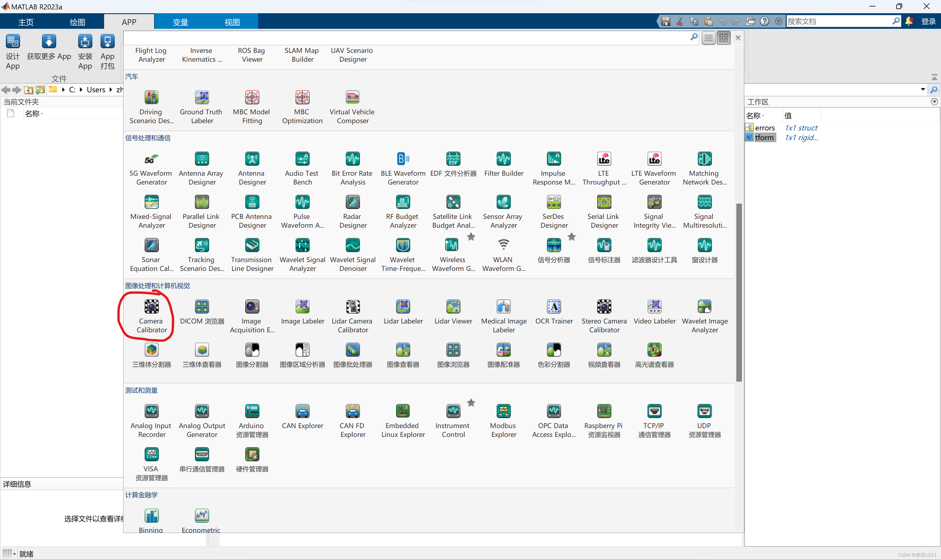941x560 pixels.
Task: Start the 5G Waveform Generator app
Action: [151, 159]
